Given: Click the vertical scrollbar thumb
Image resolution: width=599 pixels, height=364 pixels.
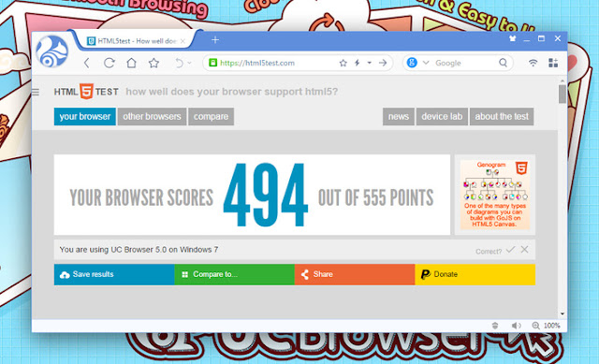Looking at the screenshot, I should pos(562,94).
